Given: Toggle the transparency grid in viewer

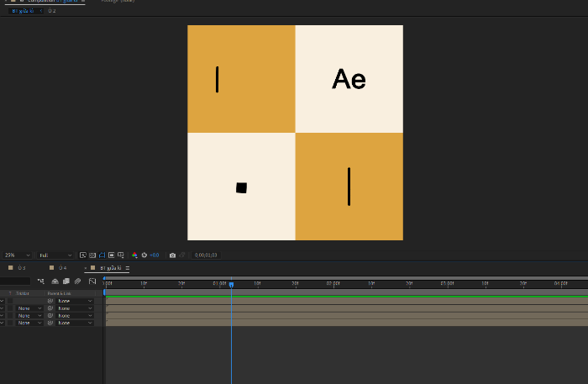Looking at the screenshot, I should (x=92, y=255).
